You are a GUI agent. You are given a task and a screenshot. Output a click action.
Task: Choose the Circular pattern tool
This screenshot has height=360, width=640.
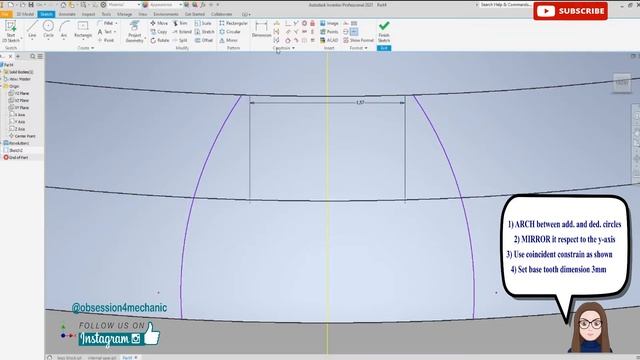(230, 32)
